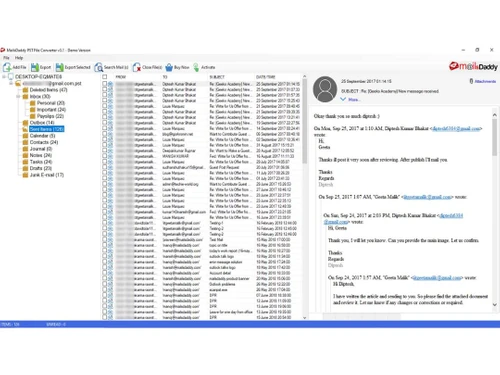
Task: Select the Junk E-mail (17) folder
Action: click(x=47, y=175)
